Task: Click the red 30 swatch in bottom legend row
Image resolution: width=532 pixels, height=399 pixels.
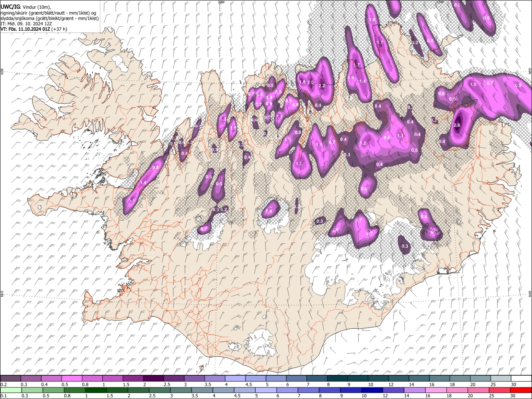Action: (x=521, y=390)
